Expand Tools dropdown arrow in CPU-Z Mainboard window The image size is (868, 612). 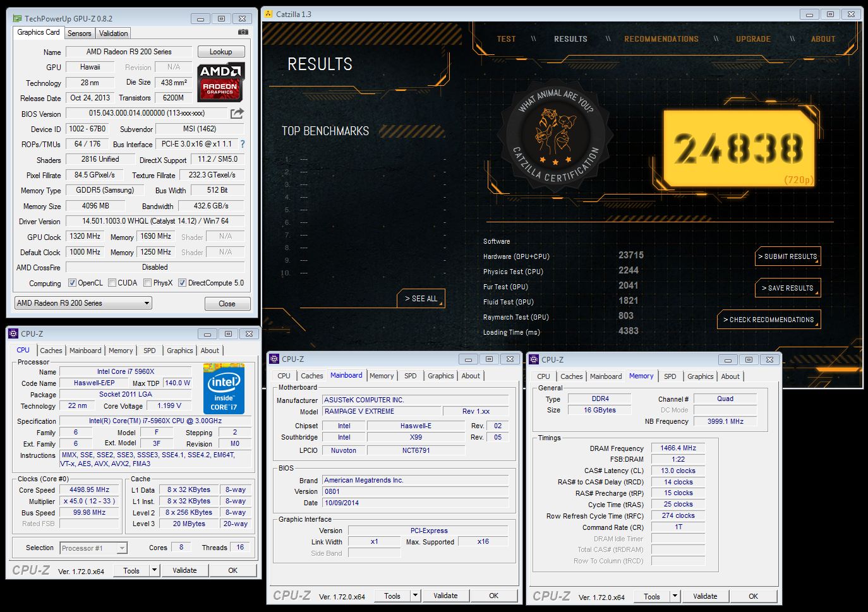415,596
